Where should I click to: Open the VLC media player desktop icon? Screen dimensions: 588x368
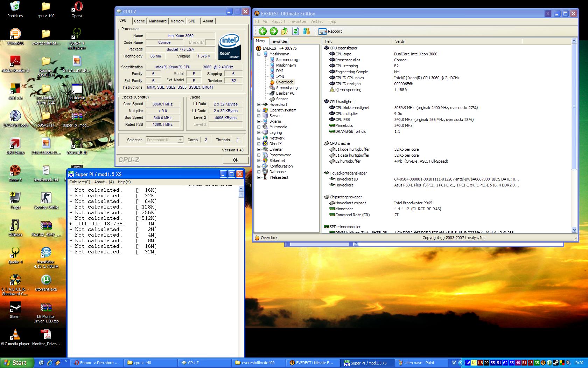15,337
